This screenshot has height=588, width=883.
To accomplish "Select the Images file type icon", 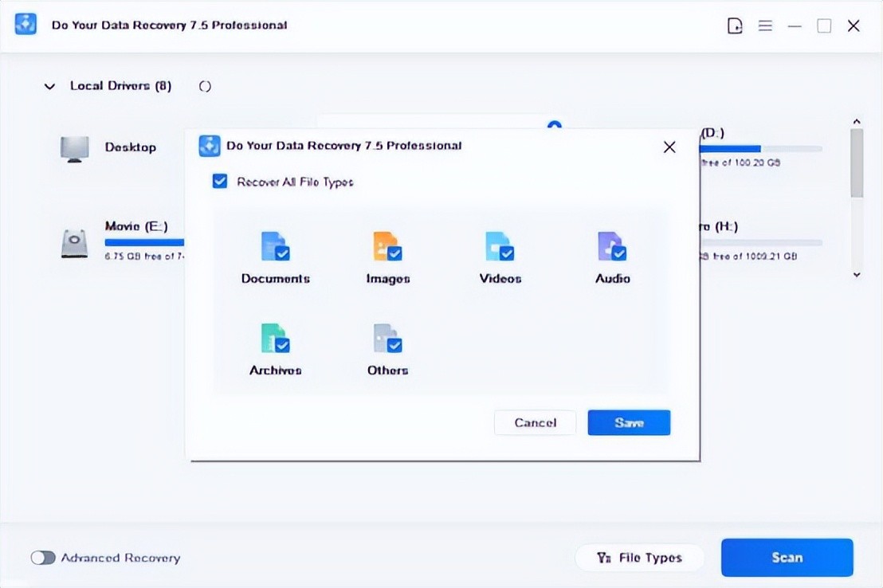I will [387, 247].
